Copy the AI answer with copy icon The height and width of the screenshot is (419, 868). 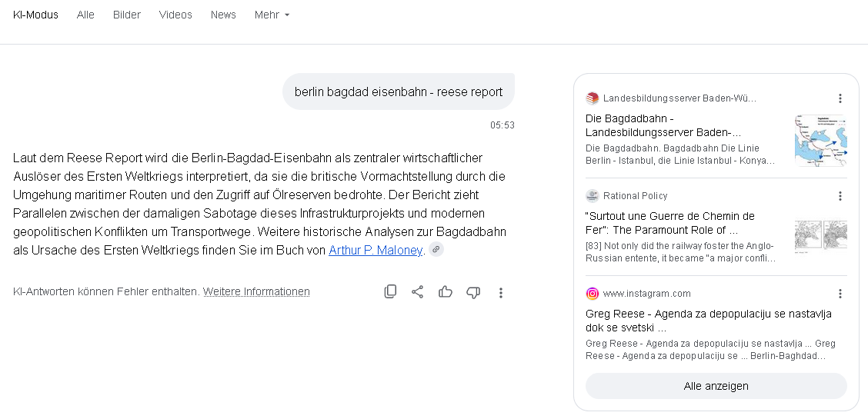(x=390, y=292)
